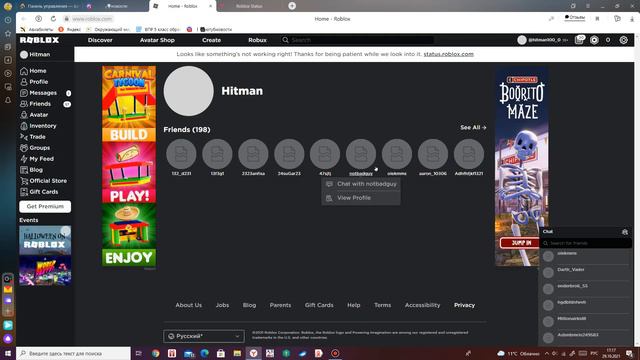
Task: Open Robux balance hexagon icon
Action: click(x=594, y=40)
